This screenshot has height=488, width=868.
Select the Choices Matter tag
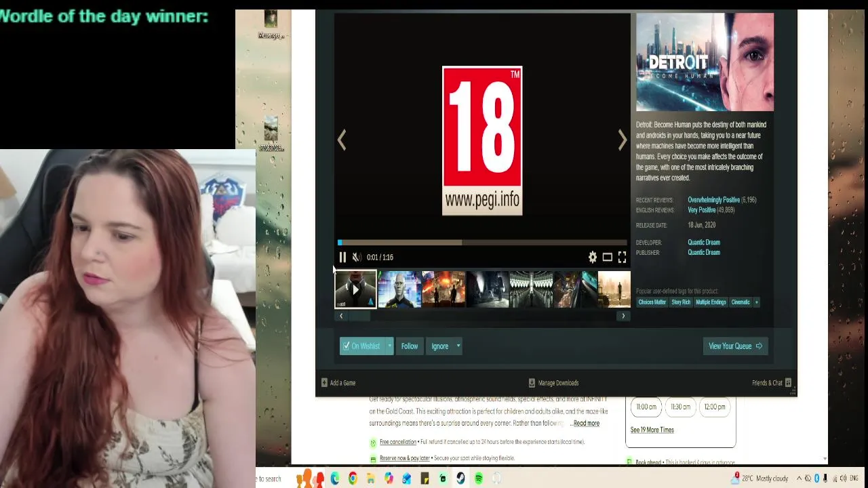point(652,302)
